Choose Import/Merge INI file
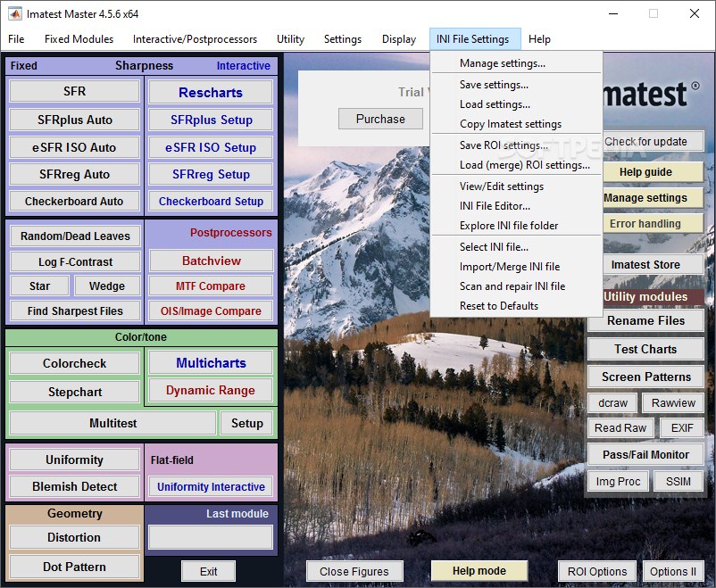Viewport: 716px width, 588px height. coord(516,267)
